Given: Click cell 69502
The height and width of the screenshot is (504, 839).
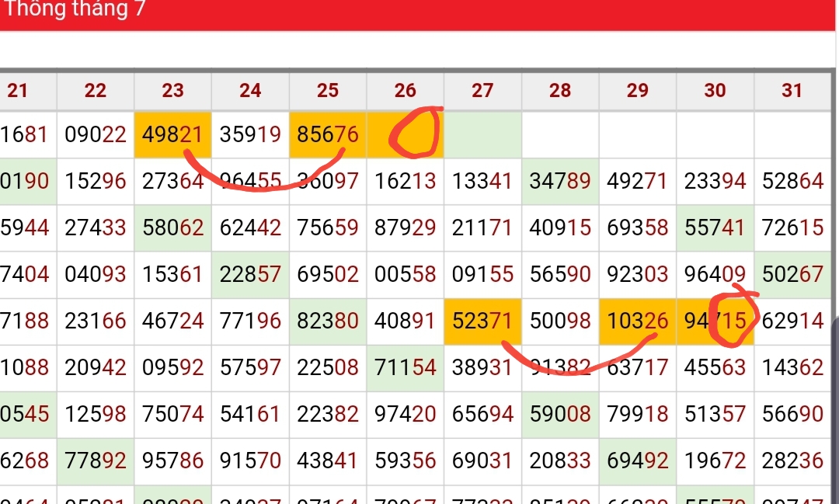Looking at the screenshot, I should pyautogui.click(x=328, y=274).
